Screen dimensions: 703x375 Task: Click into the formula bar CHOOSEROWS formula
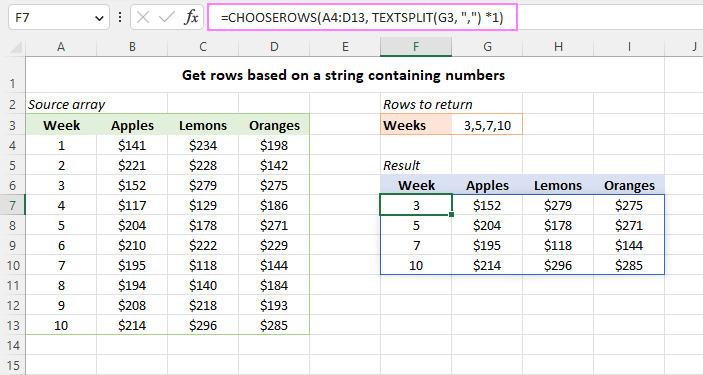[x=362, y=17]
